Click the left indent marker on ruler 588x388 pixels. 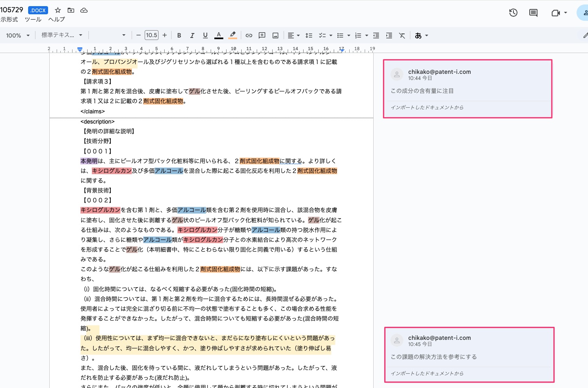80,50
